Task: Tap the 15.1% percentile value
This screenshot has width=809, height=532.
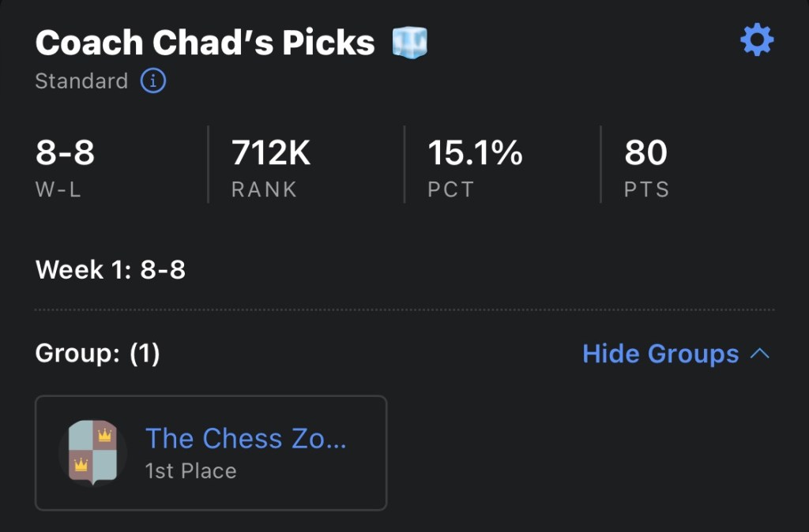Action: click(x=475, y=152)
